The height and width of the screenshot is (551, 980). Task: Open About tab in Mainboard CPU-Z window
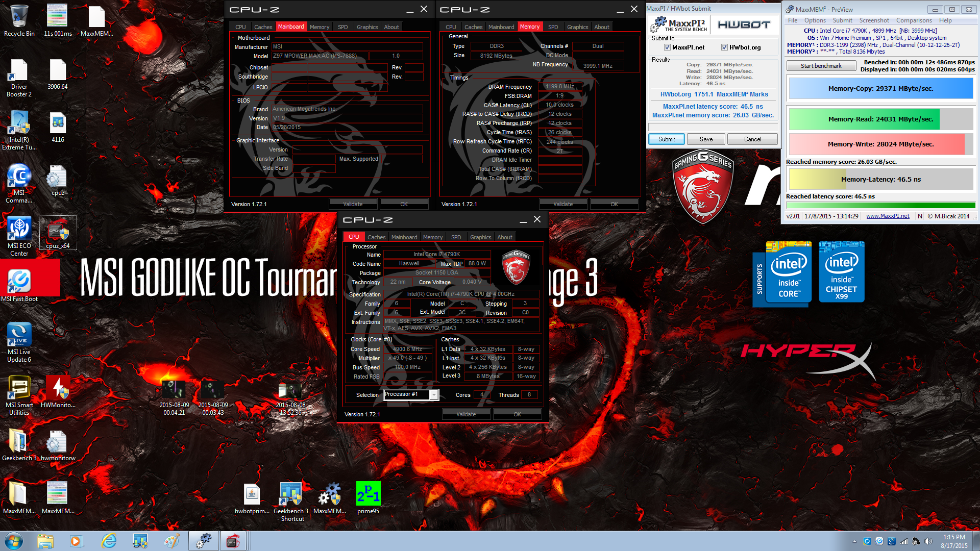coord(391,27)
